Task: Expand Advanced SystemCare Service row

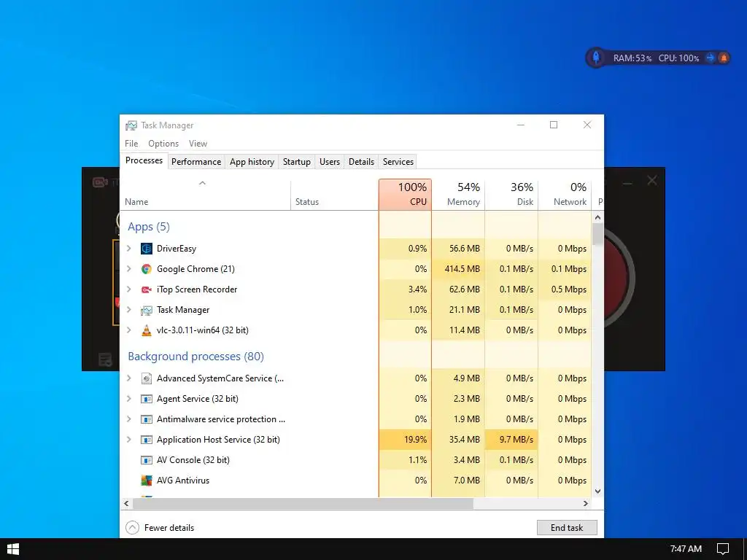Action: tap(128, 378)
